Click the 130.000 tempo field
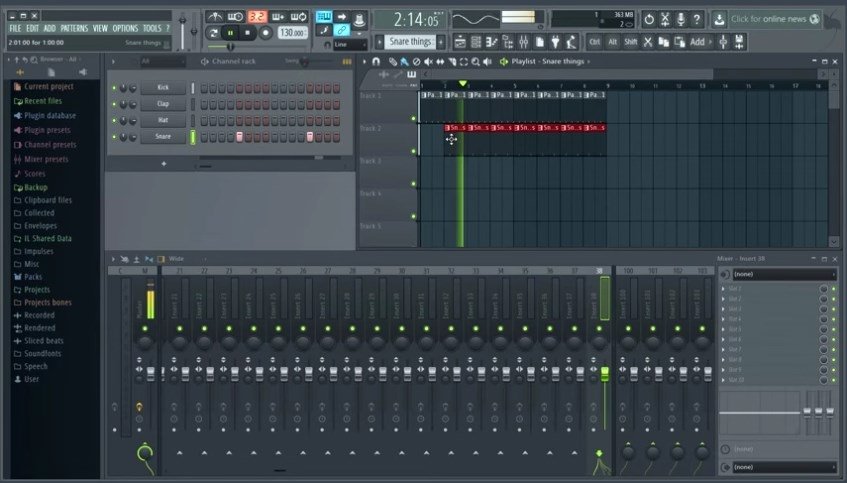847x483 pixels. [293, 32]
